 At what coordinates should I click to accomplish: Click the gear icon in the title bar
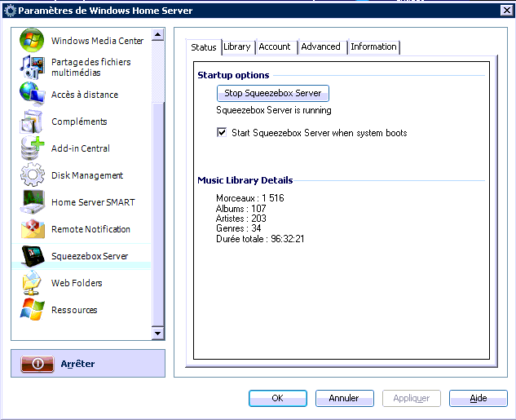pyautogui.click(x=10, y=11)
